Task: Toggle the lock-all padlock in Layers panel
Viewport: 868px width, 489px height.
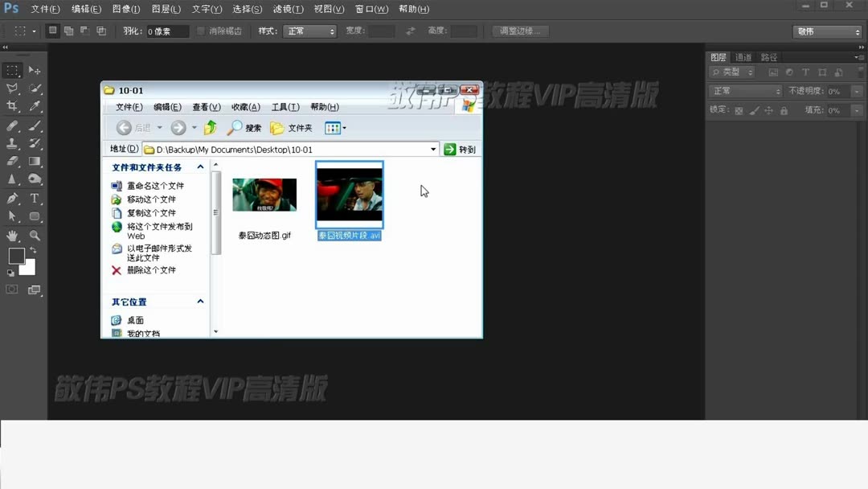Action: 784,110
